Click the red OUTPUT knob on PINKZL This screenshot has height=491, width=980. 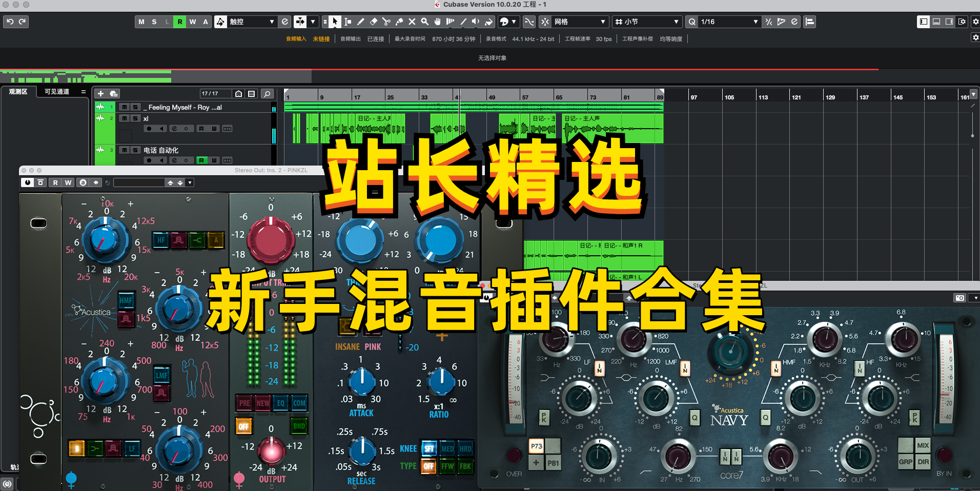pos(271,451)
